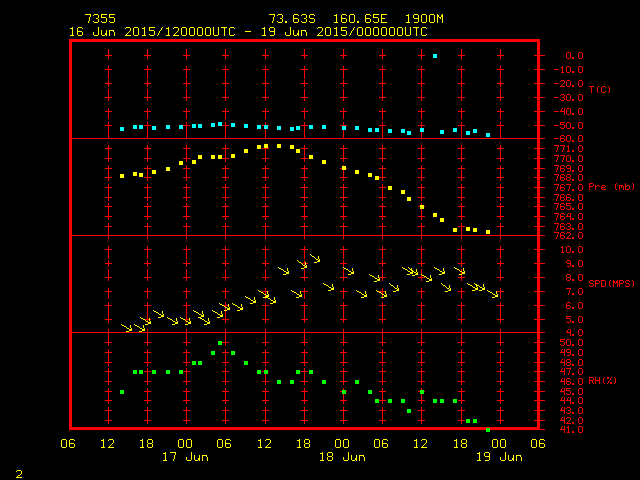Click end date 19 Jun 2015/000000UTC

344,32
